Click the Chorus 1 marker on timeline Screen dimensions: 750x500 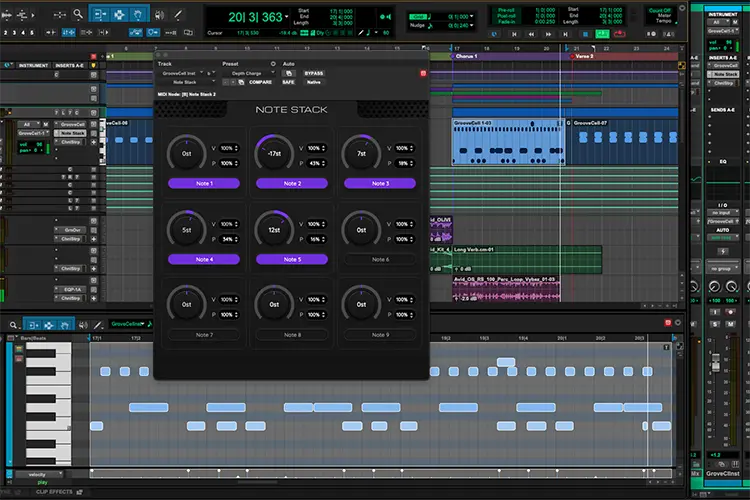[464, 56]
